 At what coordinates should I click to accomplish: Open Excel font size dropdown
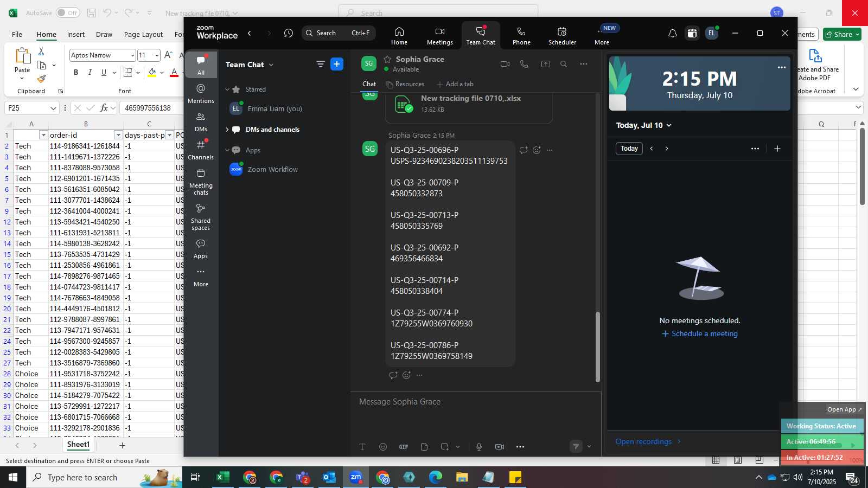157,55
